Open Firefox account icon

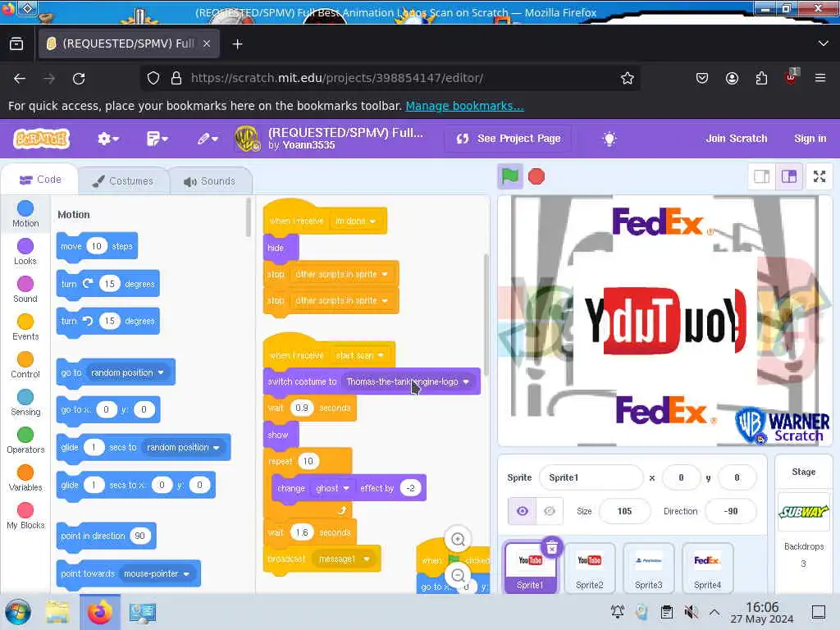[732, 78]
